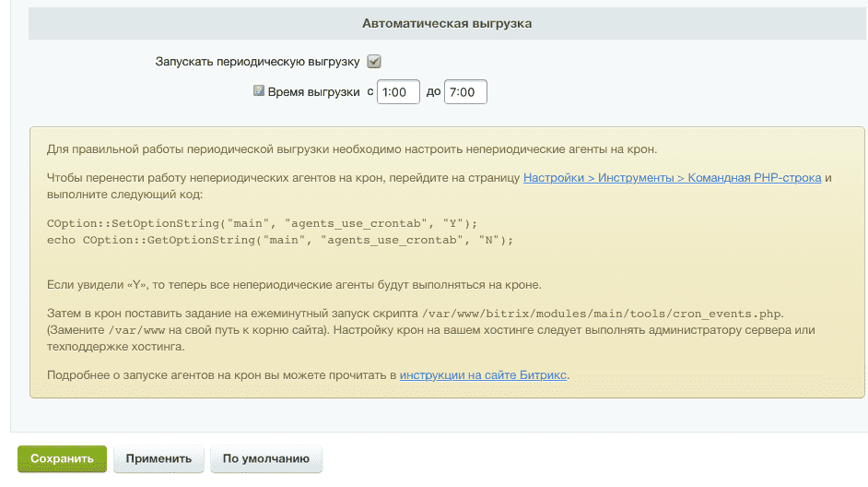Viewport: 868px width, 487px height.
Task: Click the note icon beside «Время выгрузки»
Action: [x=259, y=91]
